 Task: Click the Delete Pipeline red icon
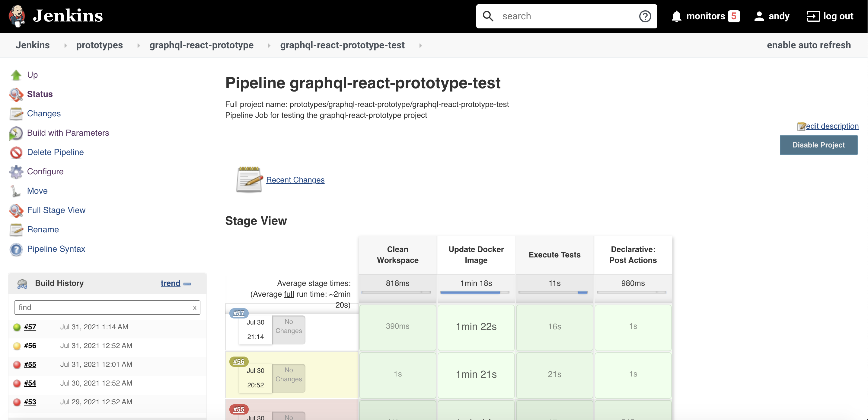click(16, 153)
